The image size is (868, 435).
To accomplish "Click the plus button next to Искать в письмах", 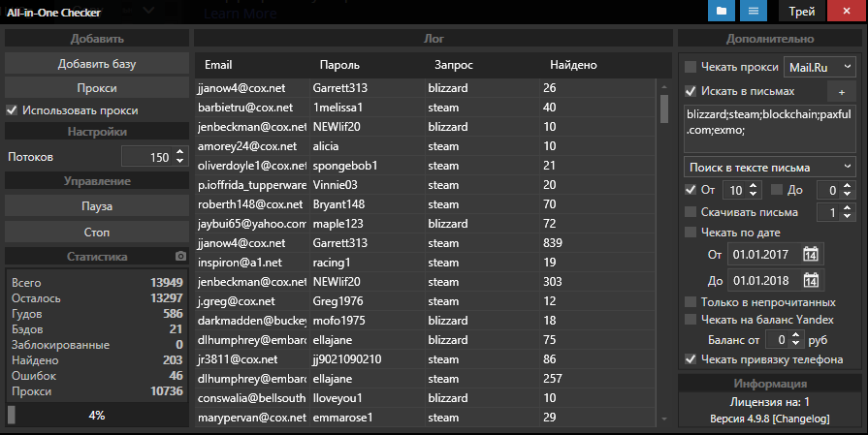I will (841, 91).
